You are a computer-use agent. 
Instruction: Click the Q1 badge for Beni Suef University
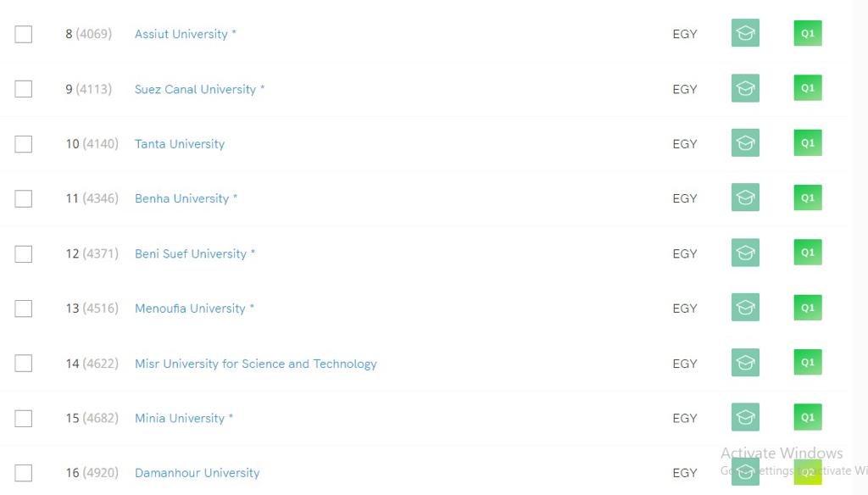[808, 253]
